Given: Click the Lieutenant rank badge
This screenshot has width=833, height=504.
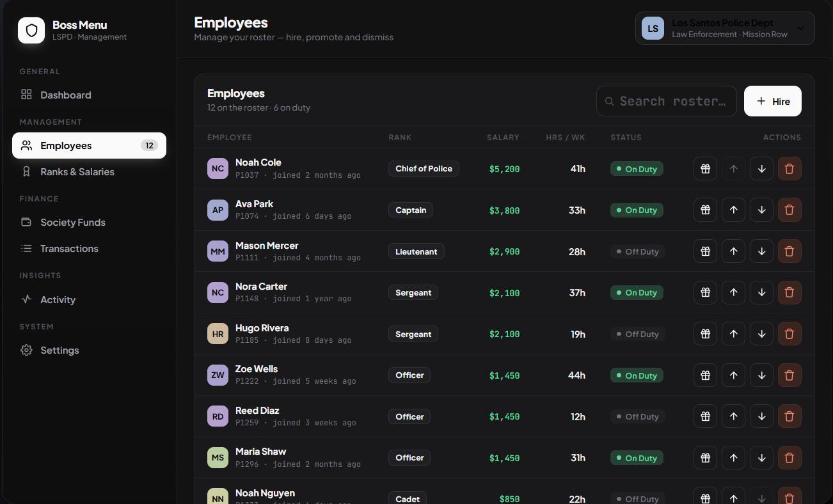Looking at the screenshot, I should click(x=416, y=251).
